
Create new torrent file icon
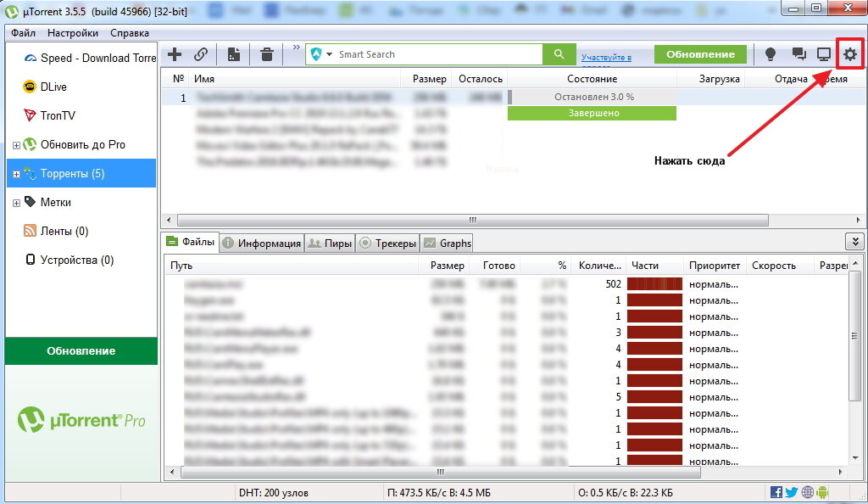click(234, 54)
